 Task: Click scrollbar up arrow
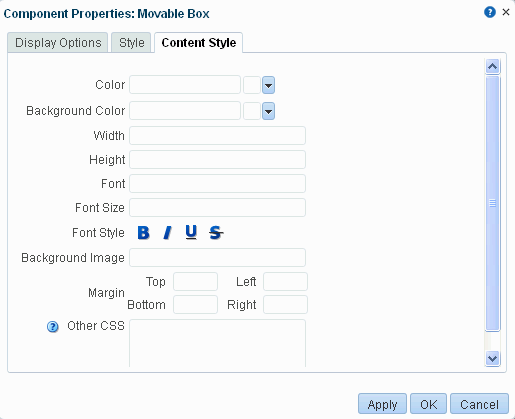[x=492, y=66]
